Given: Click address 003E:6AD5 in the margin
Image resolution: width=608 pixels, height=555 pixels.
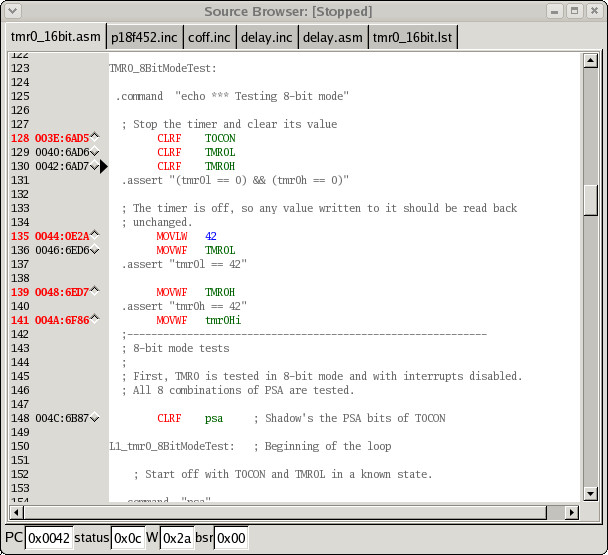Looking at the screenshot, I should pos(62,138).
